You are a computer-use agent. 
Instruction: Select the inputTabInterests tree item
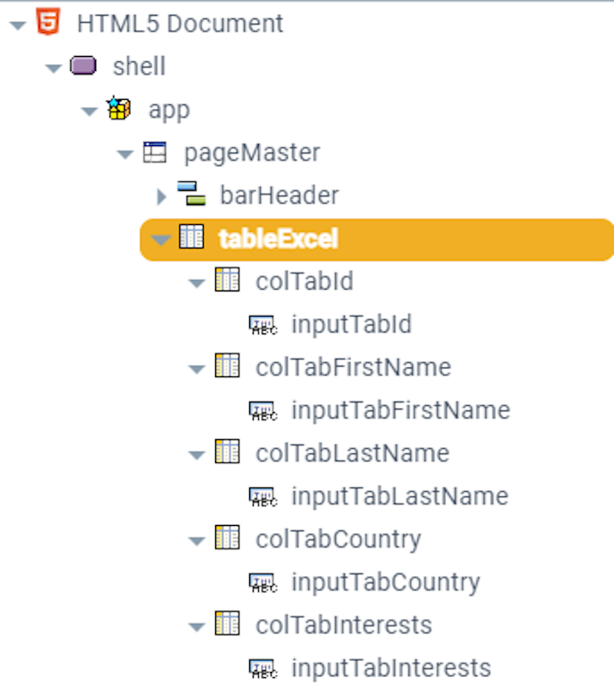(391, 668)
